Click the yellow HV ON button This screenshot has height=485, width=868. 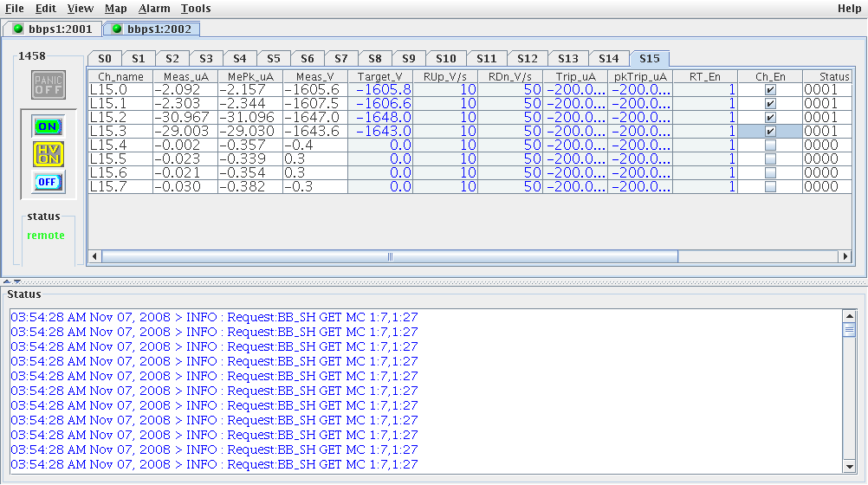pyautogui.click(x=49, y=154)
